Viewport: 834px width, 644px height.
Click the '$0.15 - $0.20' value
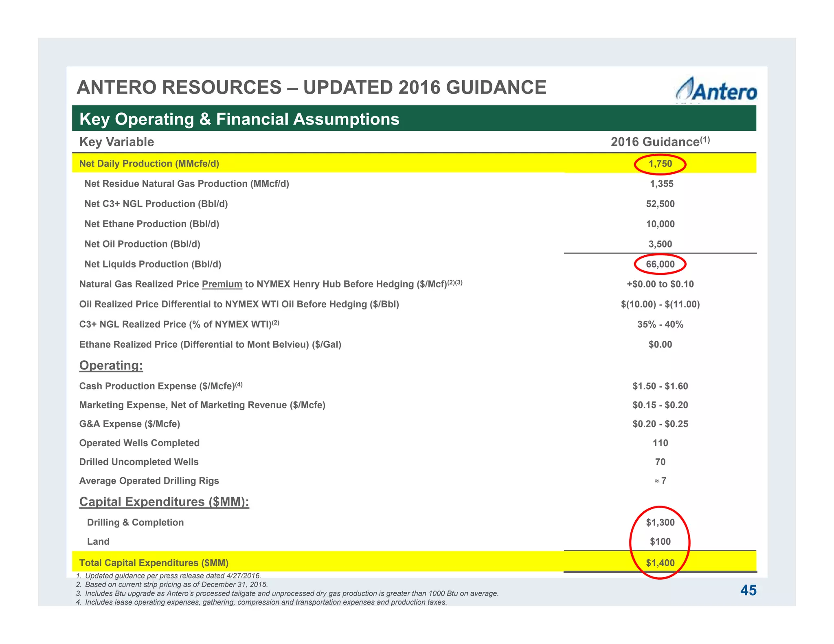[x=660, y=405]
